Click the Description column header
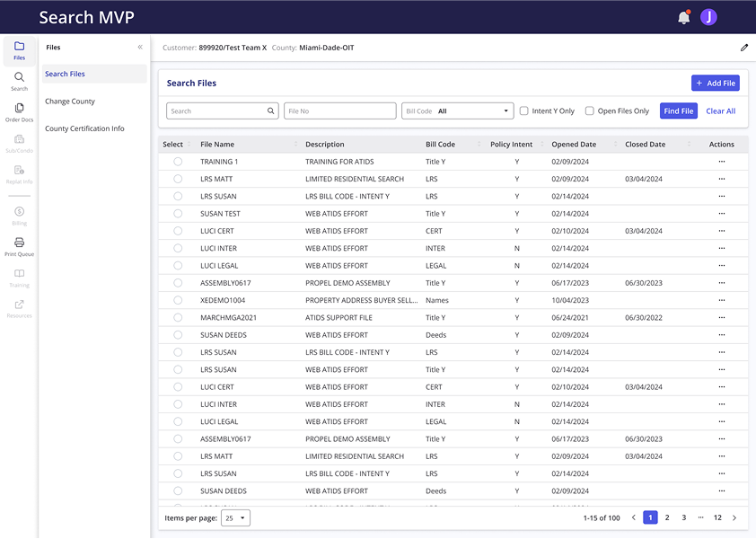Screen dimensions: 756x539 [325, 145]
